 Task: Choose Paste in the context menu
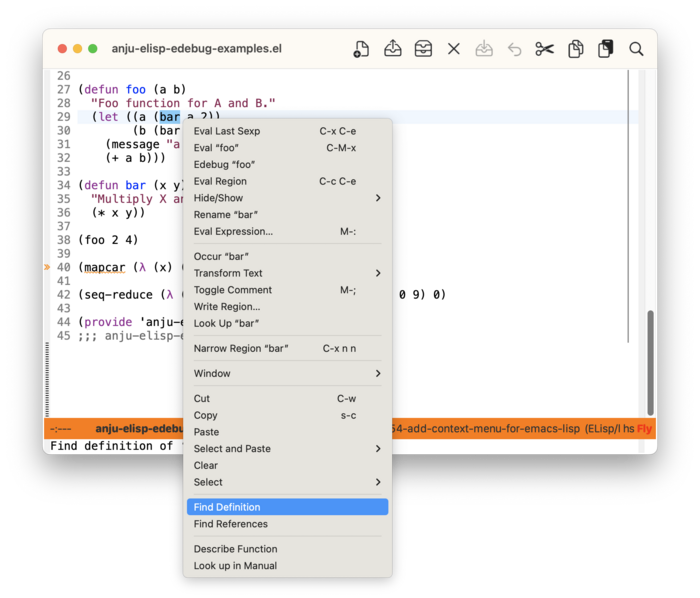287,432
